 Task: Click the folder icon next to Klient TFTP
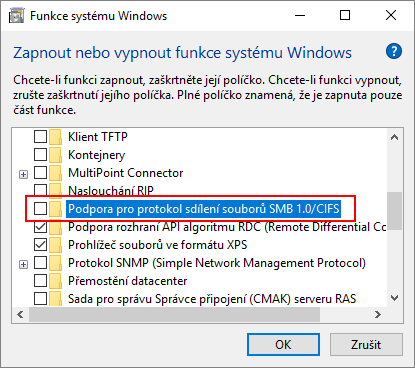pos(55,137)
